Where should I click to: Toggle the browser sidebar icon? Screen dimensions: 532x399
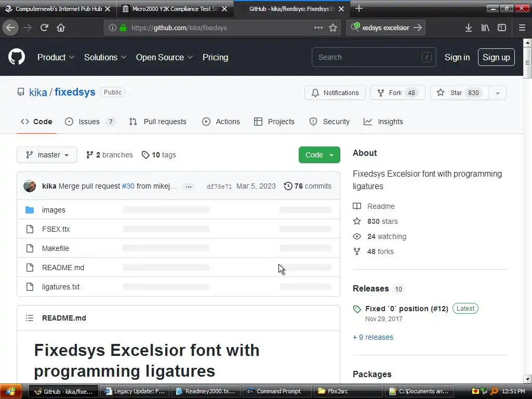[x=502, y=28]
